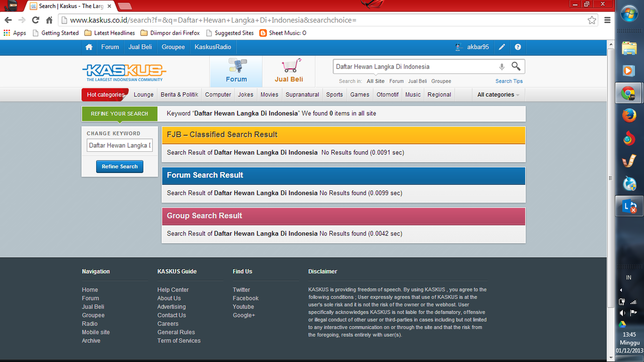Screen dimensions: 644x362
Task: Open the Otomotif category
Action: [387, 95]
